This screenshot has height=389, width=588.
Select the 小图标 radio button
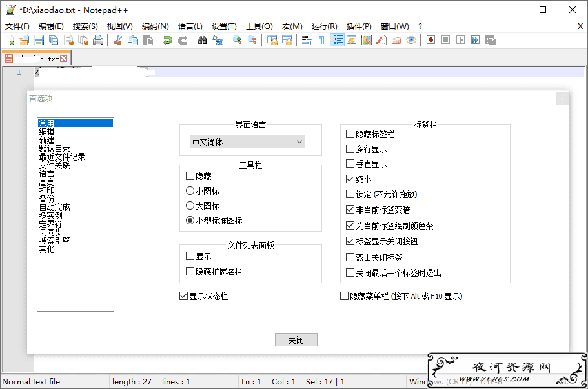pos(190,191)
